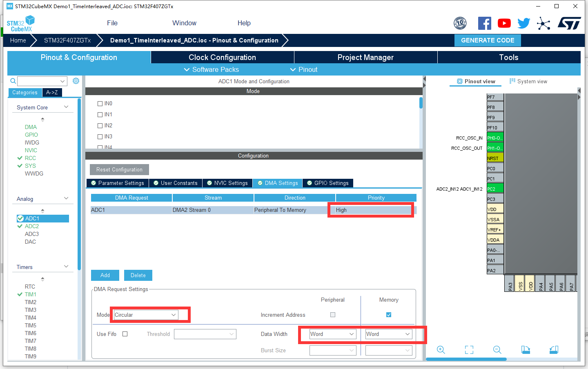Enable the IN0 channel checkbox
This screenshot has height=369, width=588.
point(100,104)
